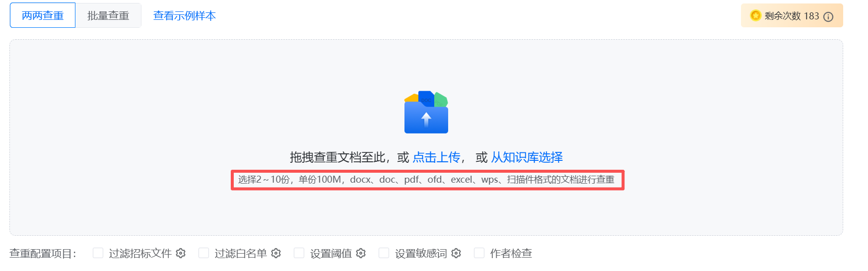The width and height of the screenshot is (868, 271).
Task: Switch to the 批量查重 tab
Action: [x=108, y=15]
